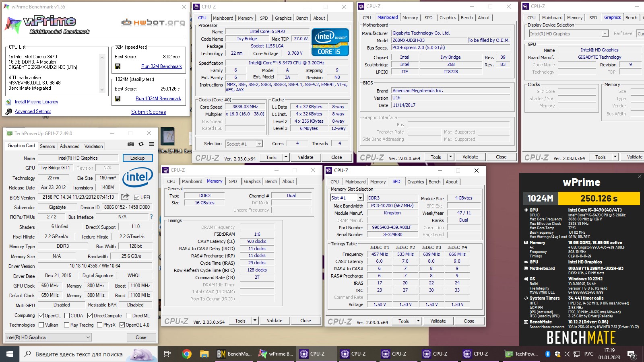Click the Lookup button in GPU-Z

(x=138, y=158)
